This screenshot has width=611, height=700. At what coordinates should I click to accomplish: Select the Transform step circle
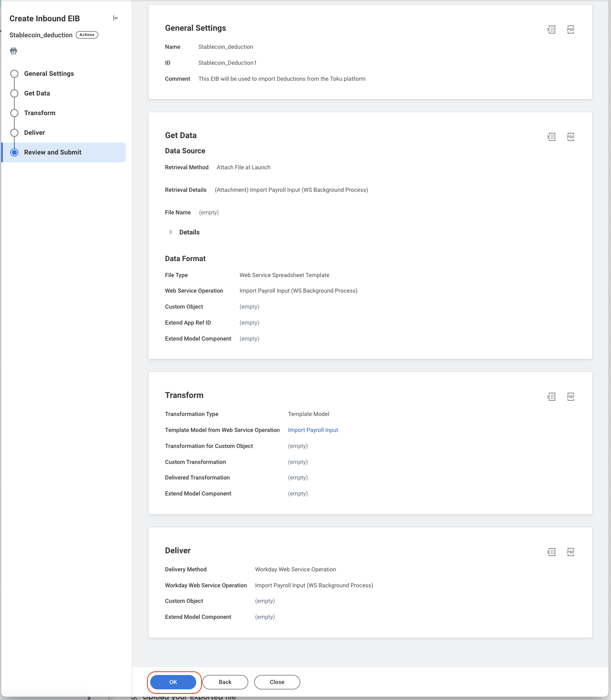pos(14,113)
